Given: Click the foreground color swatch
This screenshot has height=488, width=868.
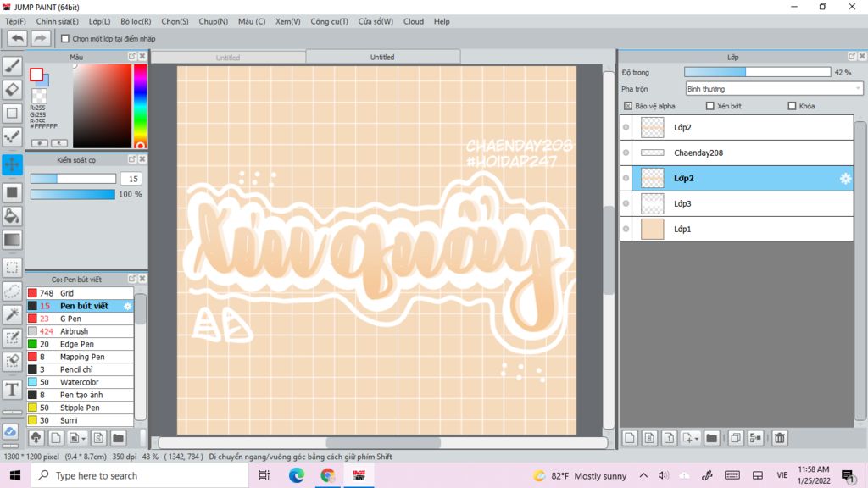Looking at the screenshot, I should (36, 75).
